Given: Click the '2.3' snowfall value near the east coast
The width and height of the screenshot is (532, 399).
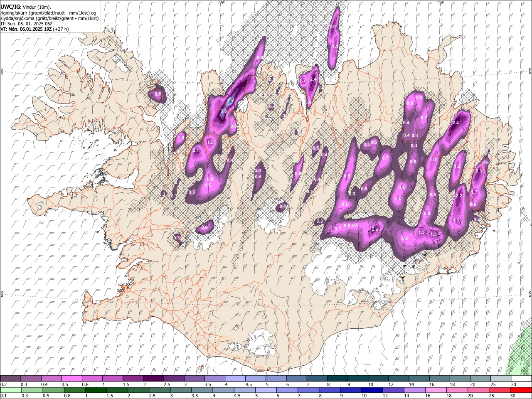Looking at the screenshot, I should coord(478,171).
